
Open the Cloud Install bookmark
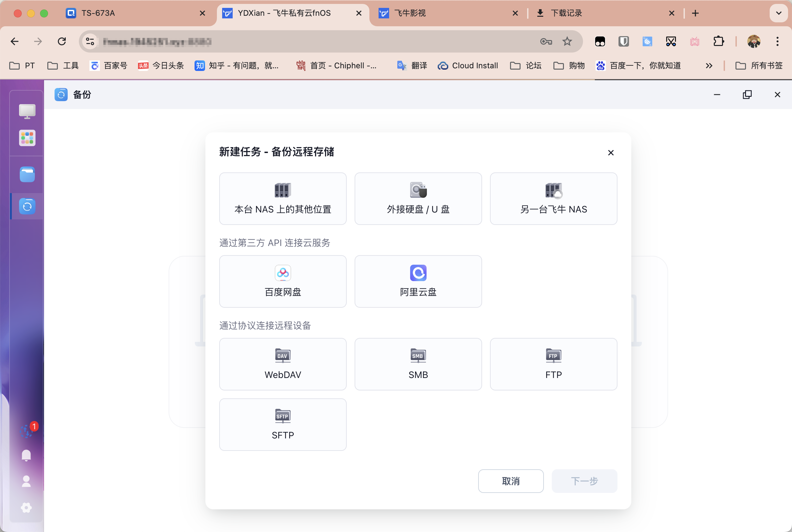(x=468, y=65)
